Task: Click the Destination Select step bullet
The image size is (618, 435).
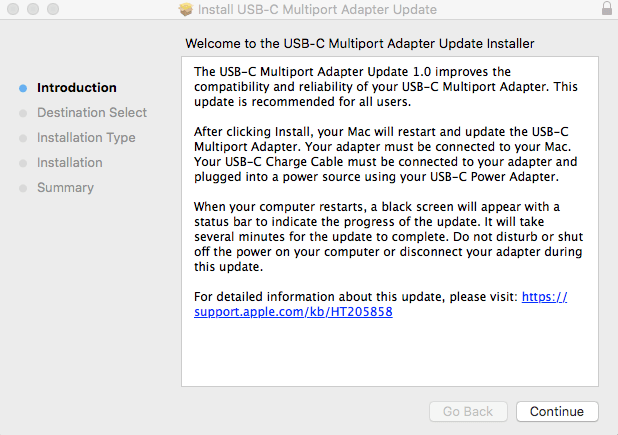Action: coord(23,113)
